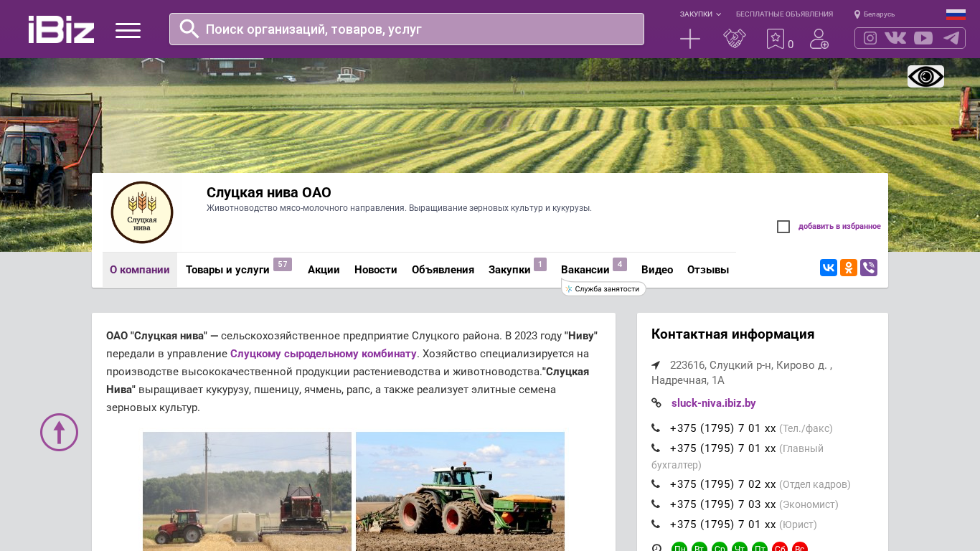The width and height of the screenshot is (980, 551).
Task: Switch to the Видео tab
Action: pyautogui.click(x=657, y=270)
